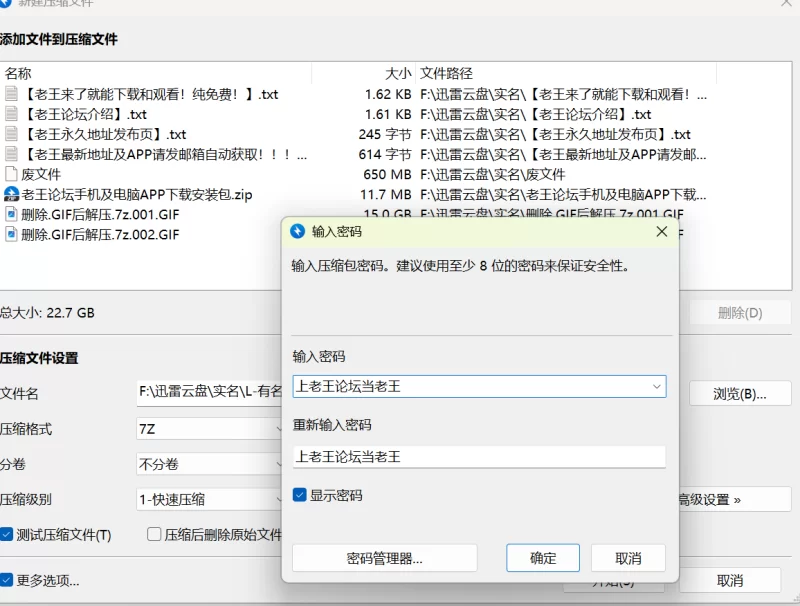Screen dimensions: 800x606
Task: Click the file icon of the 614 字节 file
Action: (11, 154)
